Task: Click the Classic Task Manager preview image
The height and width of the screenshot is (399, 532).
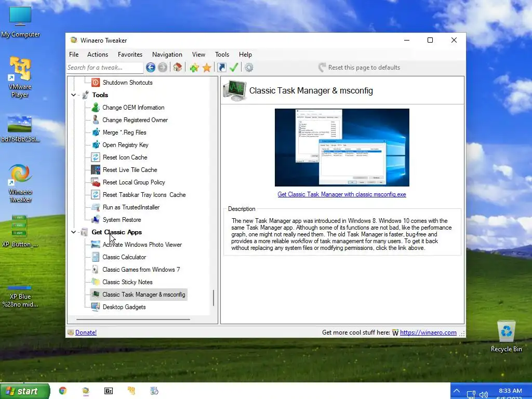Action: click(x=342, y=148)
